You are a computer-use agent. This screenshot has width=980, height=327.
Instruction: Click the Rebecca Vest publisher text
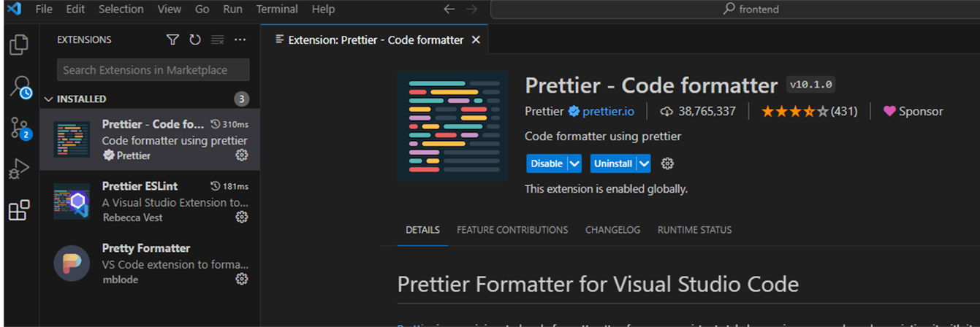coord(132,218)
